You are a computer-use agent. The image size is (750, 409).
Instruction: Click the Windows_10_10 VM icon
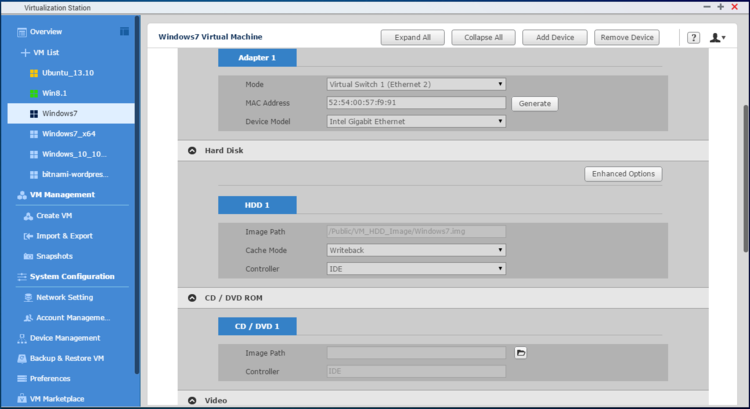click(34, 154)
